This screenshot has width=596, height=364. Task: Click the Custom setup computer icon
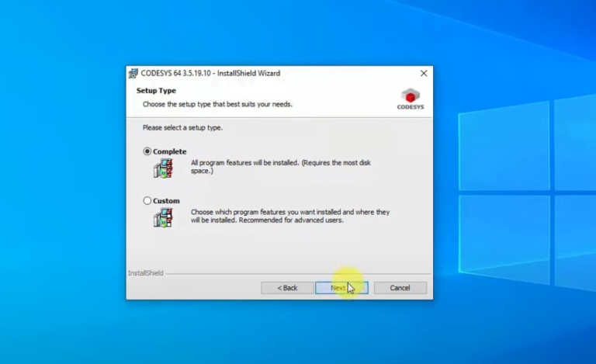tap(162, 217)
